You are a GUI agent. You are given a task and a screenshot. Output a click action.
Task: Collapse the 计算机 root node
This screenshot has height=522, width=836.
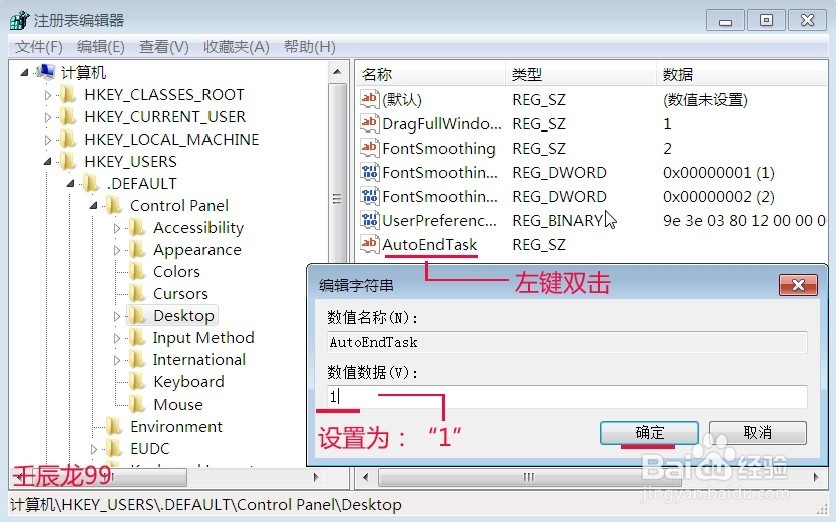tap(24, 73)
